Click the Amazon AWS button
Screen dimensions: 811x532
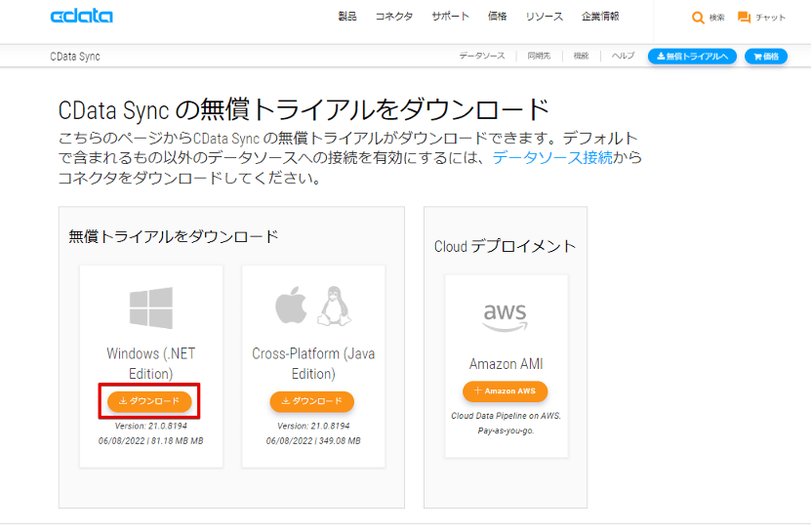coord(505,391)
